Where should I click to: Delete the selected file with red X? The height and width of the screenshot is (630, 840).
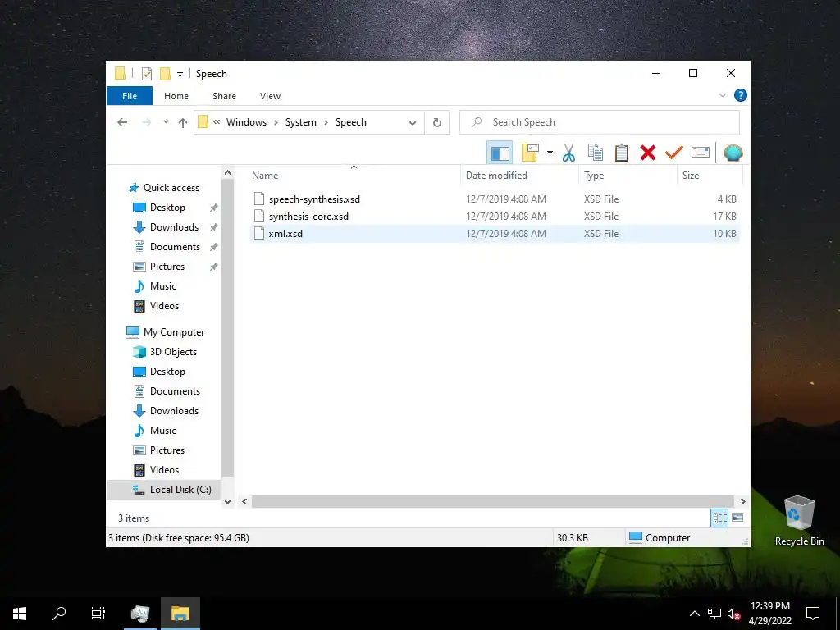coord(648,153)
